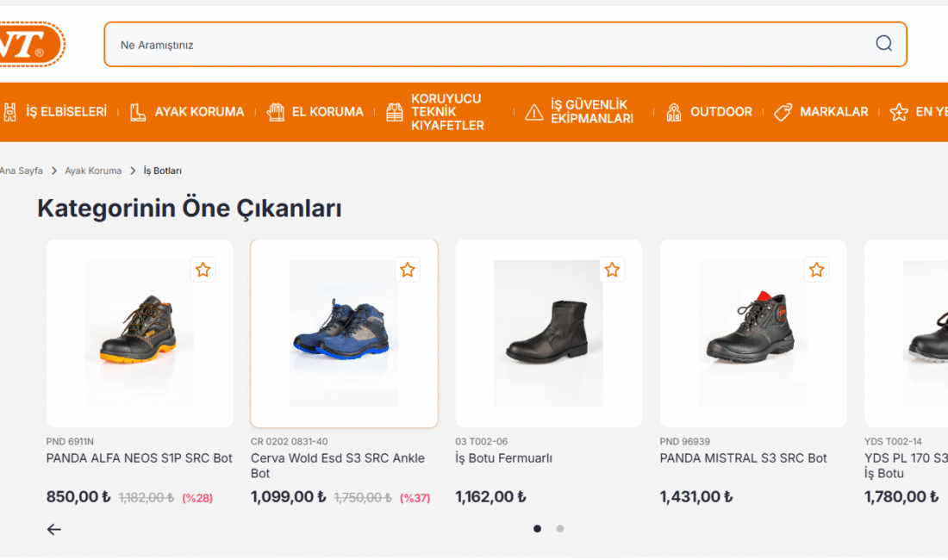The width and height of the screenshot is (948, 560).
Task: Star the İş Botu Fermuarlı product
Action: (x=612, y=270)
